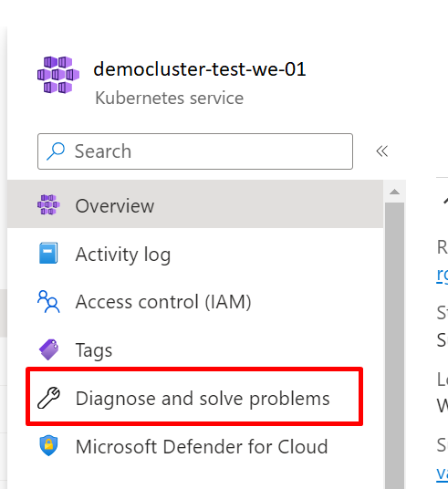Select Access control (IAM)

click(x=195, y=302)
